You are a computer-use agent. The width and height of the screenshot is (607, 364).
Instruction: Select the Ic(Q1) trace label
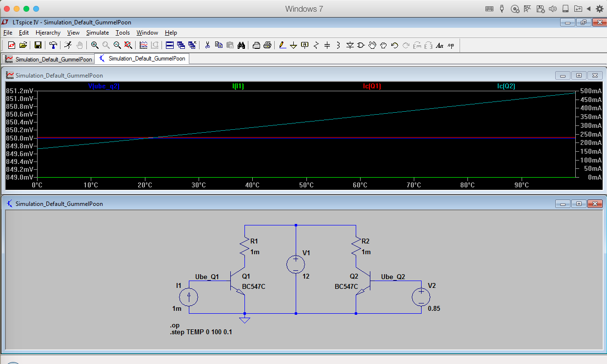click(372, 86)
